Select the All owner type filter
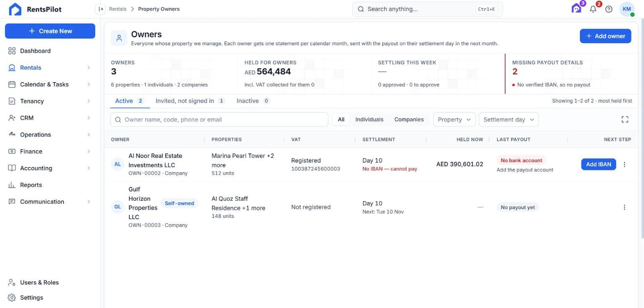The image size is (644, 308). 341,119
